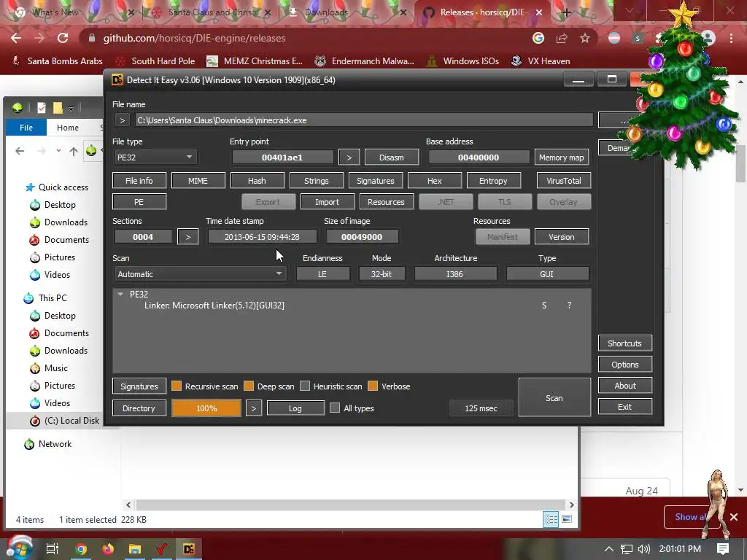
Task: Open the File type PE32 dropdown
Action: (x=155, y=157)
